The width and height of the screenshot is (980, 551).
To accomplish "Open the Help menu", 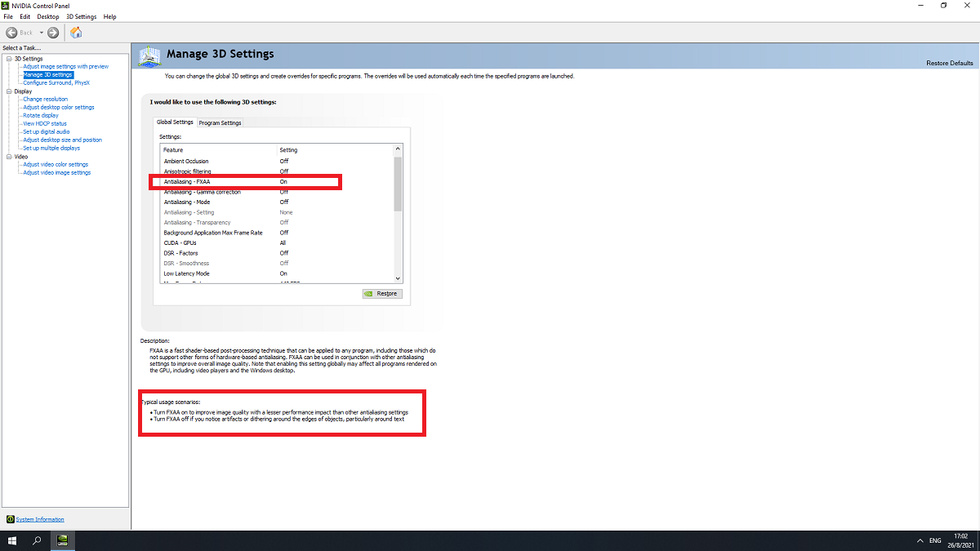I will pyautogui.click(x=110, y=16).
